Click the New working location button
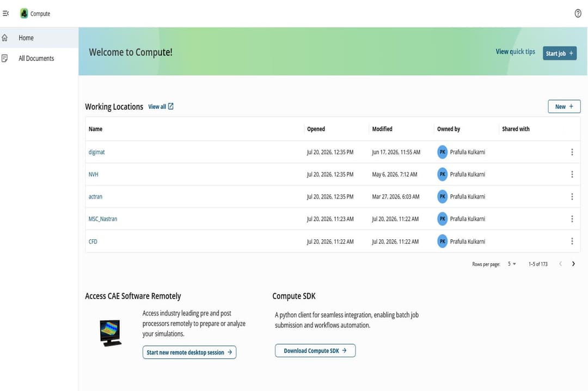The image size is (588, 391). click(564, 107)
